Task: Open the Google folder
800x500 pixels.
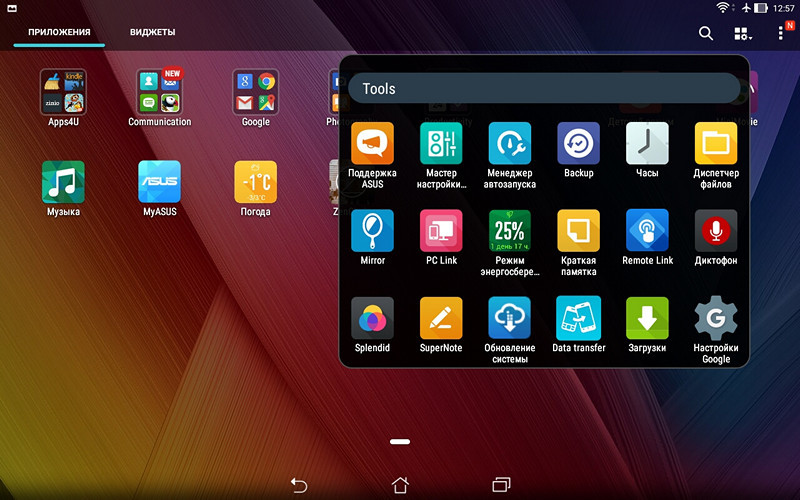Action: click(256, 92)
